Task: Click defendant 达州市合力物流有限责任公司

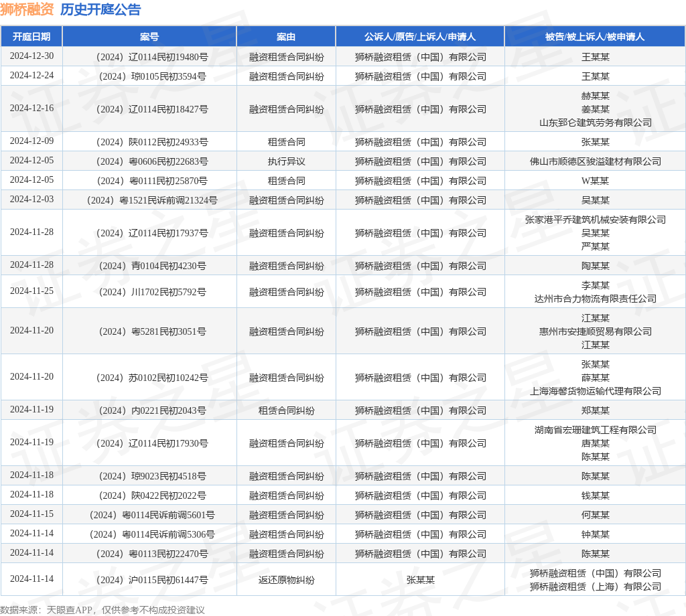Action: tap(596, 299)
